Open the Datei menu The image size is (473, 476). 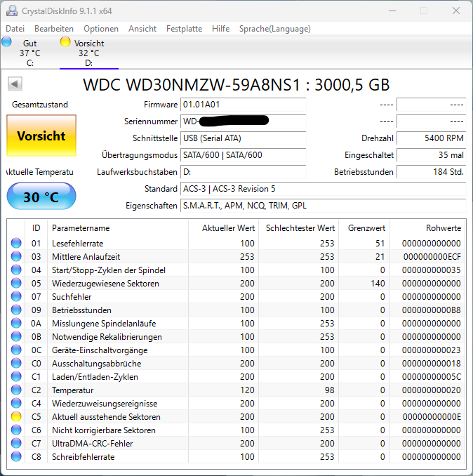point(15,29)
